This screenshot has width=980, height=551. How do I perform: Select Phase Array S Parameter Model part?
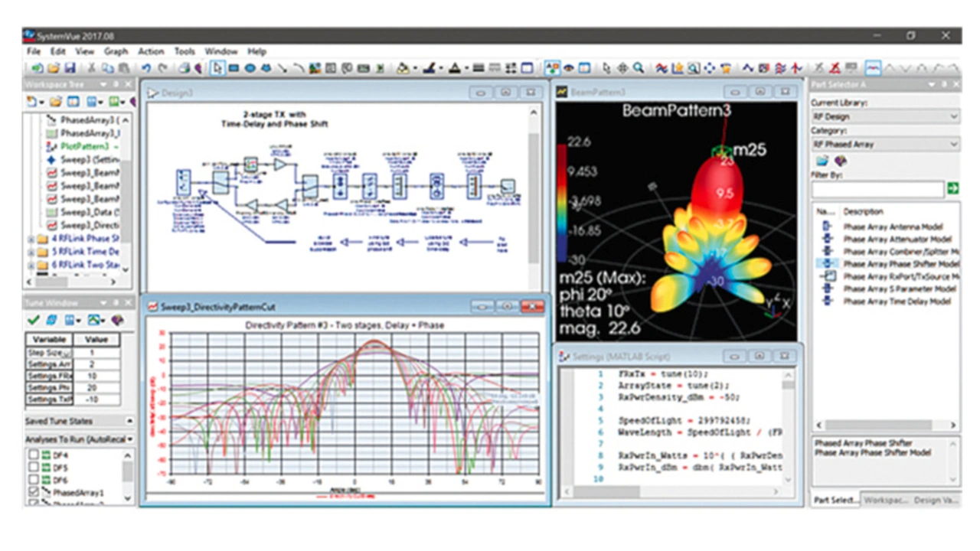coord(900,289)
